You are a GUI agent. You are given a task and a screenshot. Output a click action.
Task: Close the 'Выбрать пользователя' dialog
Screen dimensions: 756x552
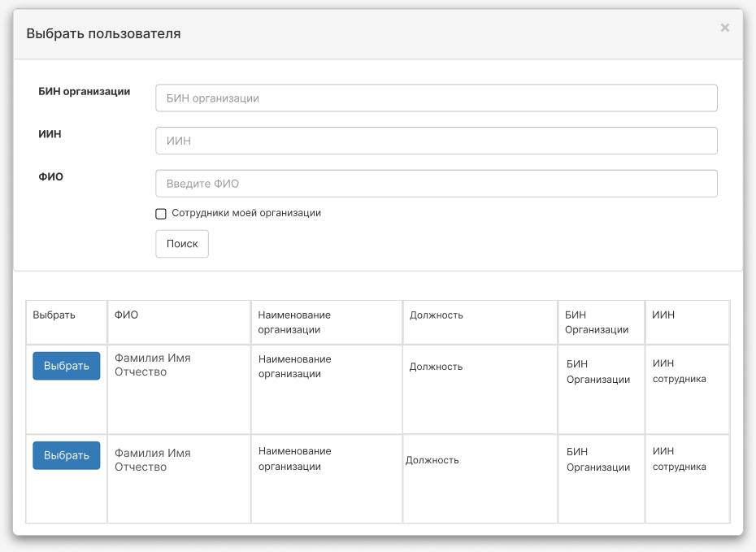click(x=724, y=28)
